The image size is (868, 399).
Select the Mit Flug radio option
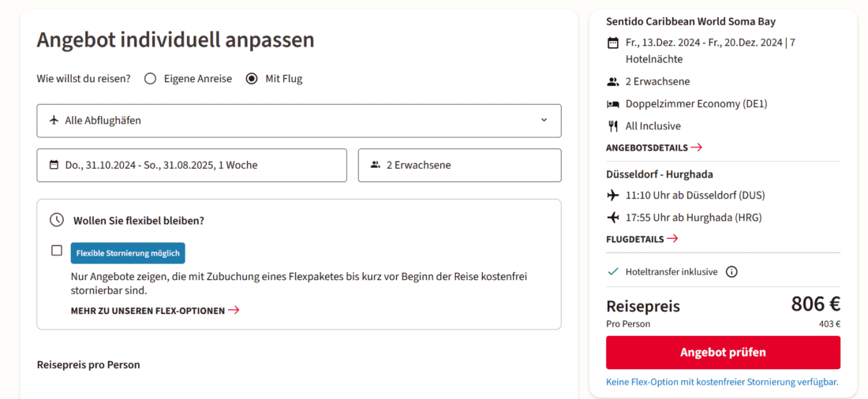[252, 79]
